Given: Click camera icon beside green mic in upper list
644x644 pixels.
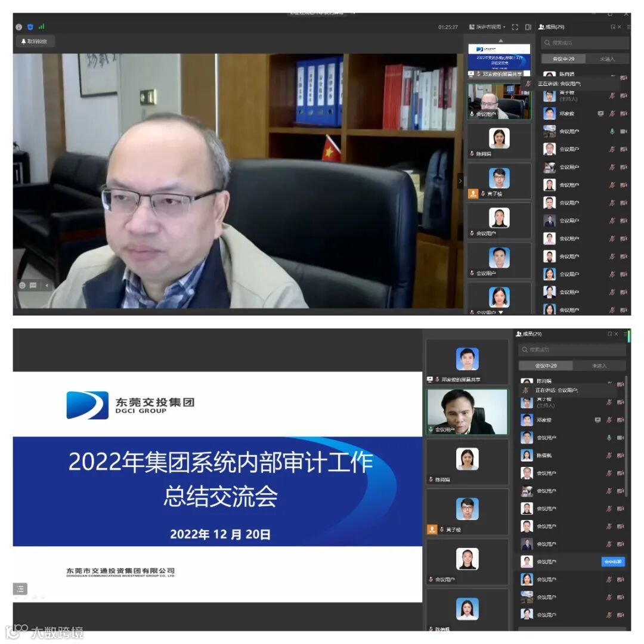Looking at the screenshot, I should pyautogui.click(x=624, y=131).
